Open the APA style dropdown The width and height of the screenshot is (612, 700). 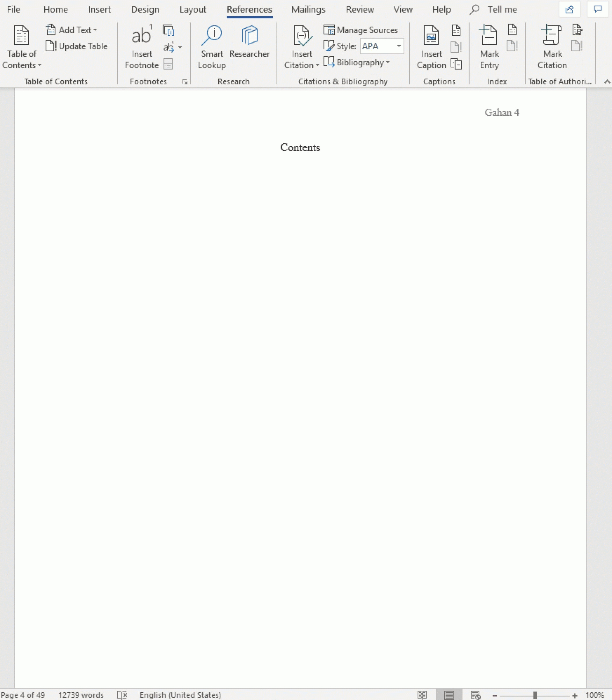399,46
